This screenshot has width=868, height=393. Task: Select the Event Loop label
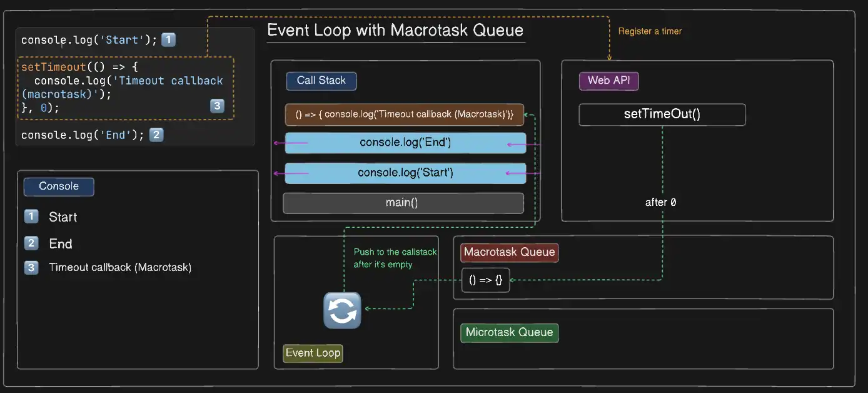point(313,353)
